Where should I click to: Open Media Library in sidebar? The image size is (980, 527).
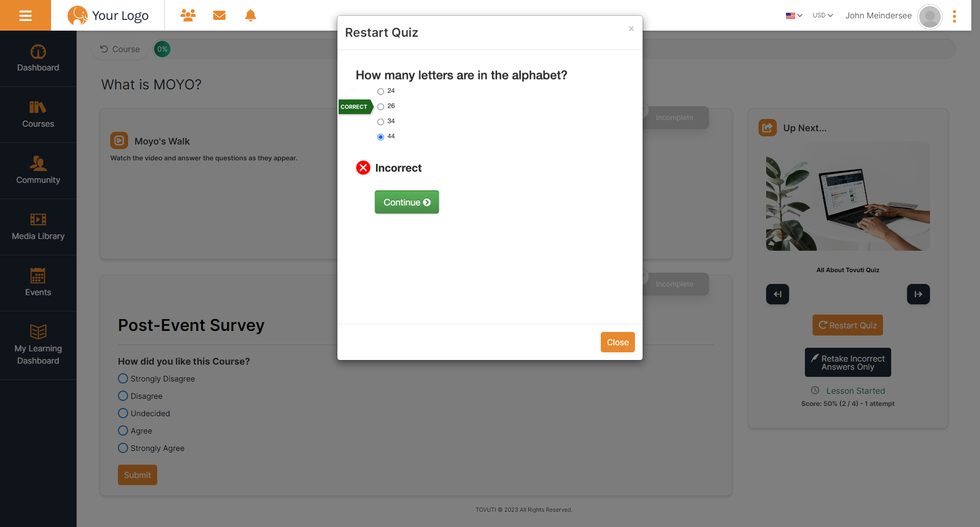click(38, 227)
